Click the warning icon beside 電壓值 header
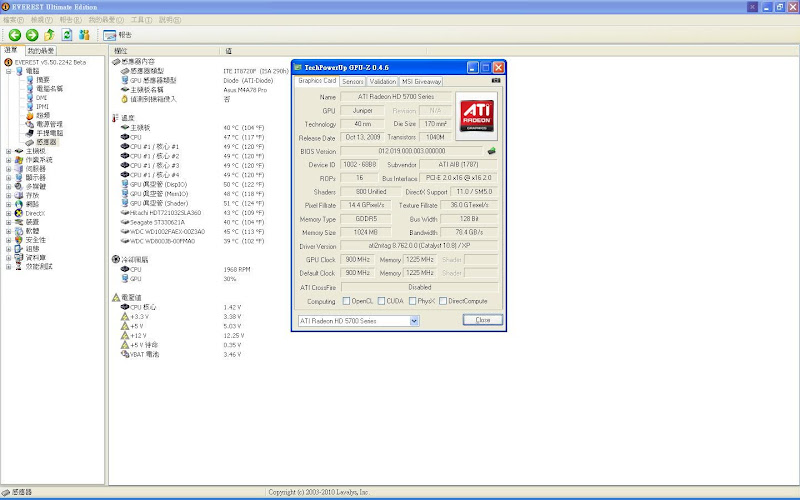 pyautogui.click(x=116, y=297)
